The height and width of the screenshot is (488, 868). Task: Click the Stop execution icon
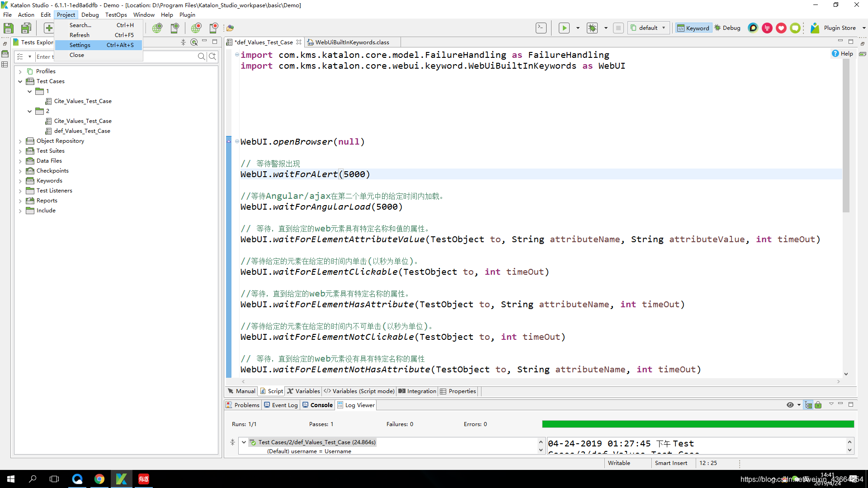click(x=618, y=28)
